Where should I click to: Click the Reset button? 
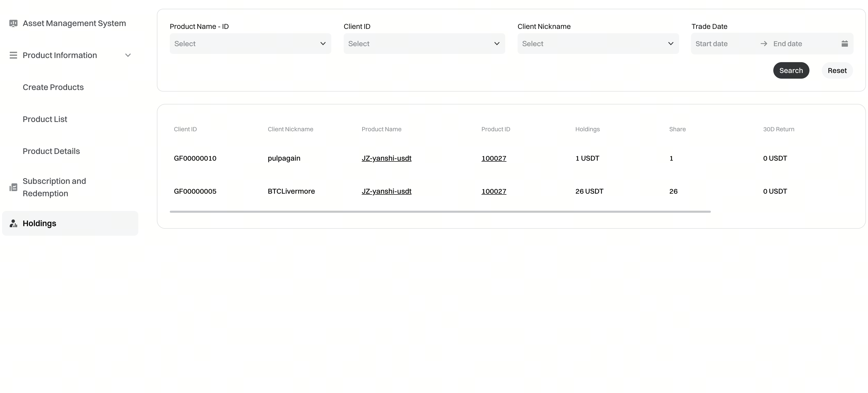[x=837, y=71]
